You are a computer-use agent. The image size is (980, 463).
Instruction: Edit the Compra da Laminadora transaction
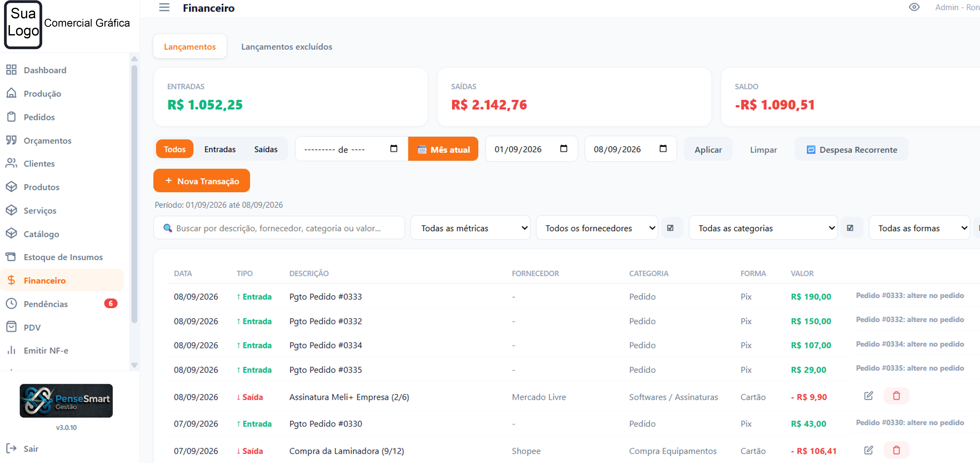click(x=868, y=451)
